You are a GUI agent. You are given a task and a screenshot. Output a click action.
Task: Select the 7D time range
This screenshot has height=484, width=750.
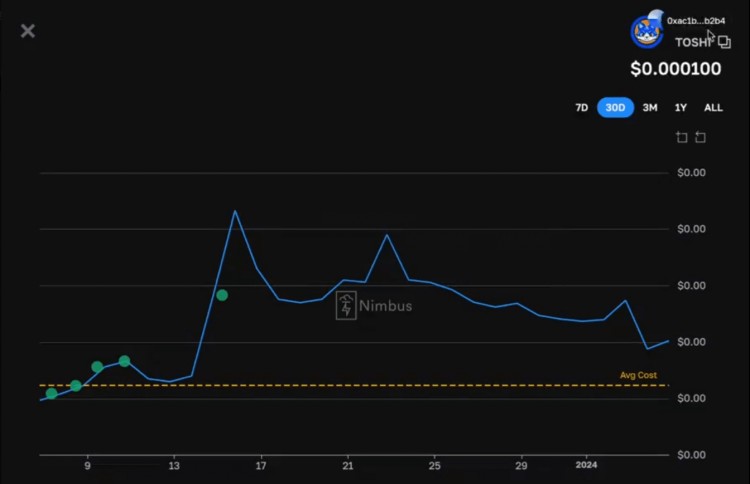pyautogui.click(x=581, y=107)
